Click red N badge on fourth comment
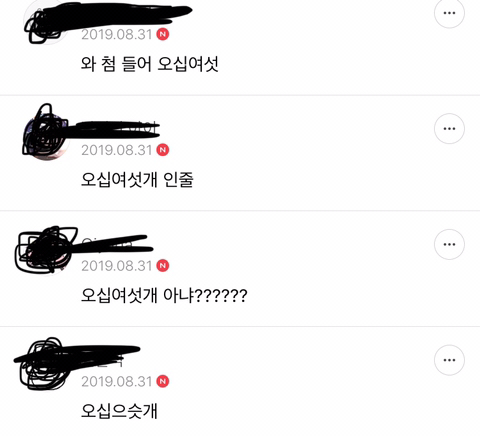Screen dimensions: 480x436 pos(163,381)
